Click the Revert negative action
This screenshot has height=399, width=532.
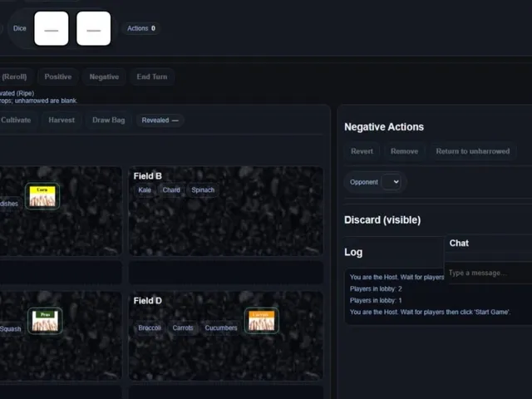(x=362, y=151)
